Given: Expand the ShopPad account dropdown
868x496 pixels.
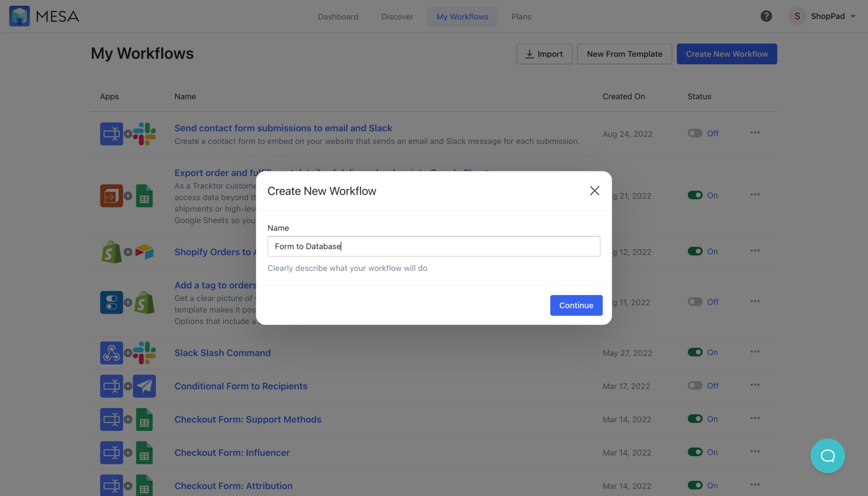Looking at the screenshot, I should click(x=853, y=17).
